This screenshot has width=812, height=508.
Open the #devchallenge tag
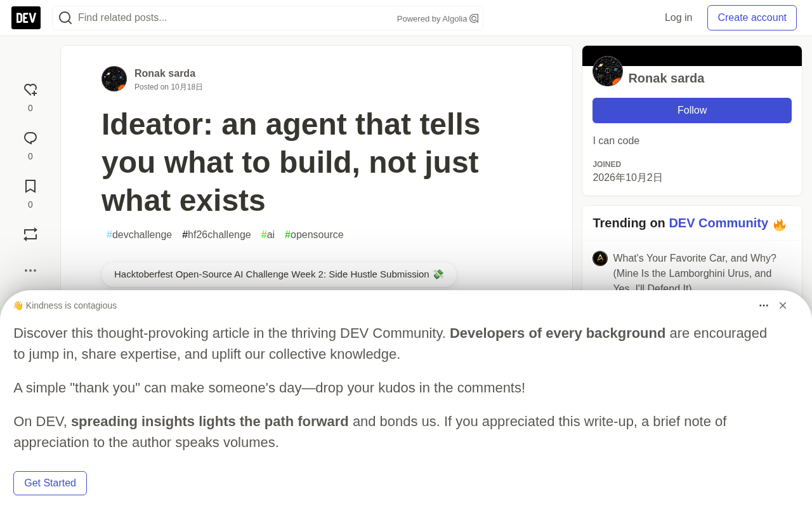tap(140, 235)
